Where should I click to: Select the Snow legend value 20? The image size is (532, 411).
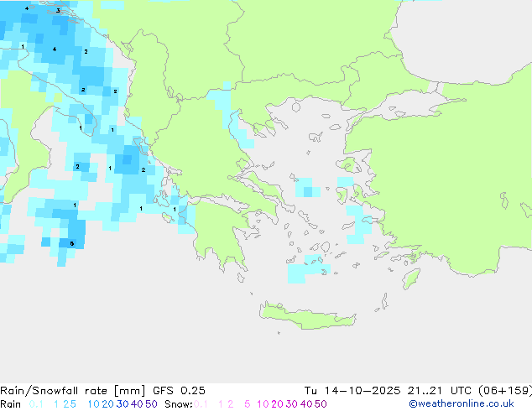tap(277, 404)
